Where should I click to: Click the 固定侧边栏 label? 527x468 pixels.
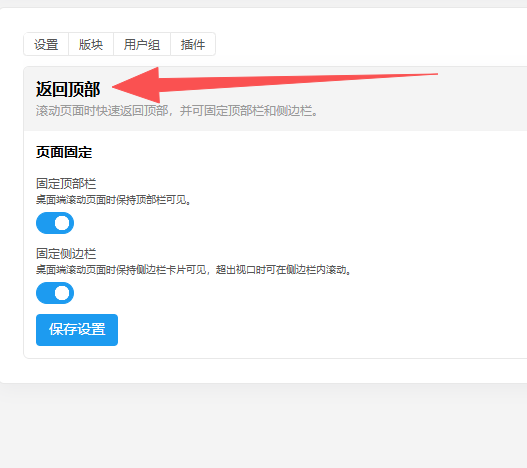point(66,254)
